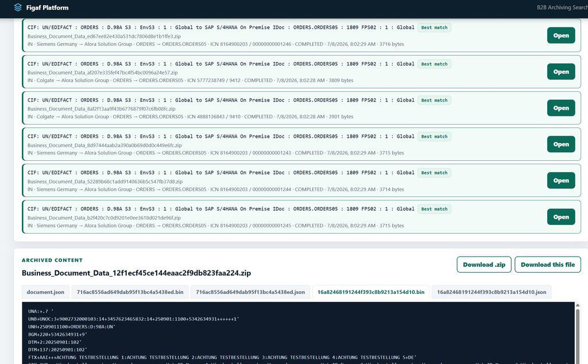
Task: Click Best match badge on 8d97444a result
Action: [434, 137]
